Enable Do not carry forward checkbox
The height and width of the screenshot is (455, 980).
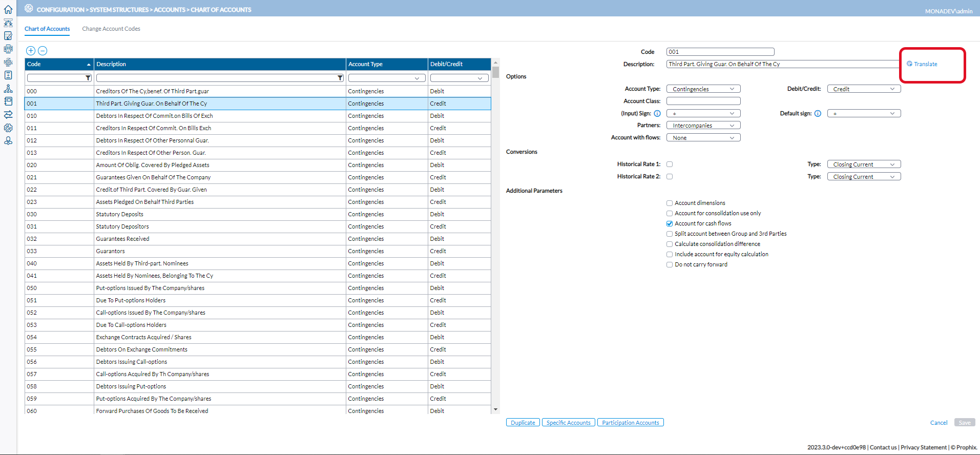[670, 265]
